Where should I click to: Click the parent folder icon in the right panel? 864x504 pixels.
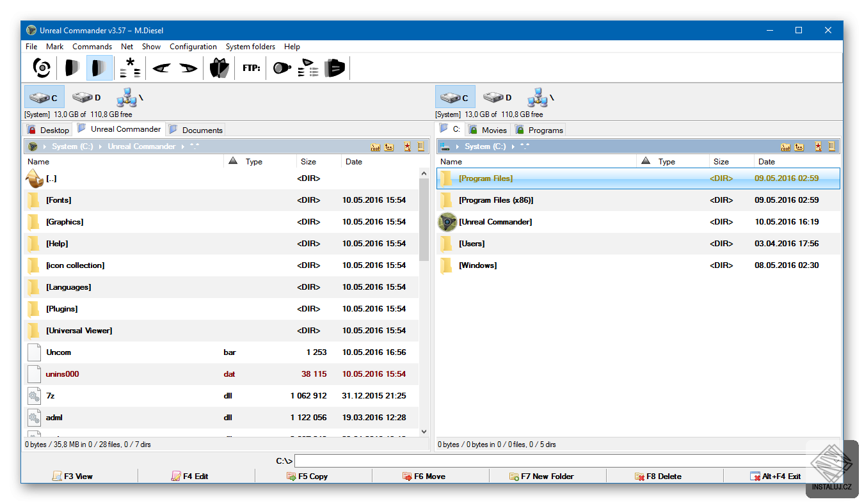[799, 146]
